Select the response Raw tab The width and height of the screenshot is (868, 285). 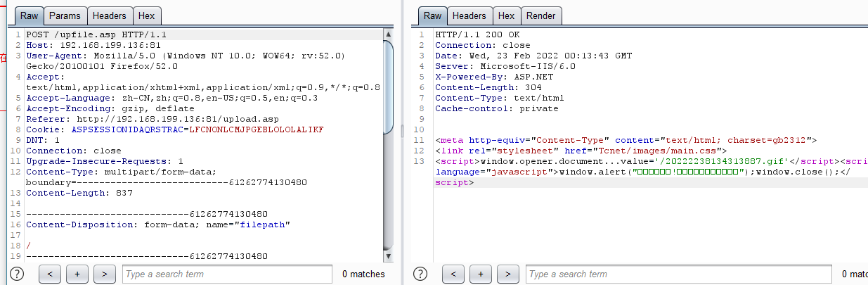(432, 15)
